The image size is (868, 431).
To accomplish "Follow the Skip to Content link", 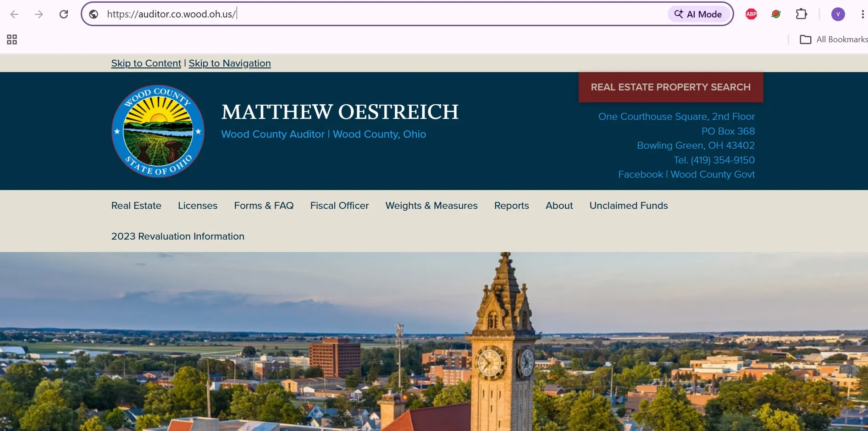I will point(146,63).
